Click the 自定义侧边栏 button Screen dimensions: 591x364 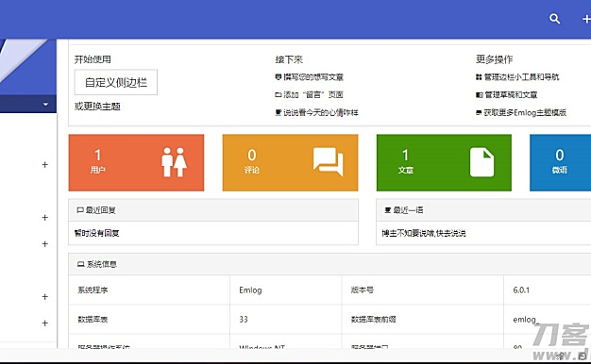click(116, 82)
